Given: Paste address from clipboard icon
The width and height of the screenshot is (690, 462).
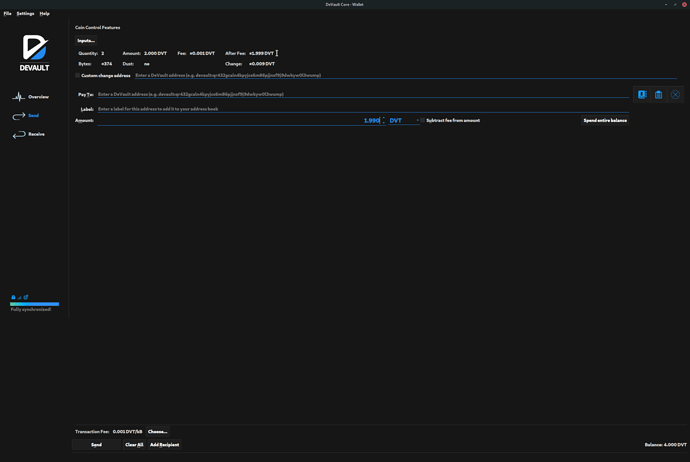Looking at the screenshot, I should pyautogui.click(x=658, y=95).
